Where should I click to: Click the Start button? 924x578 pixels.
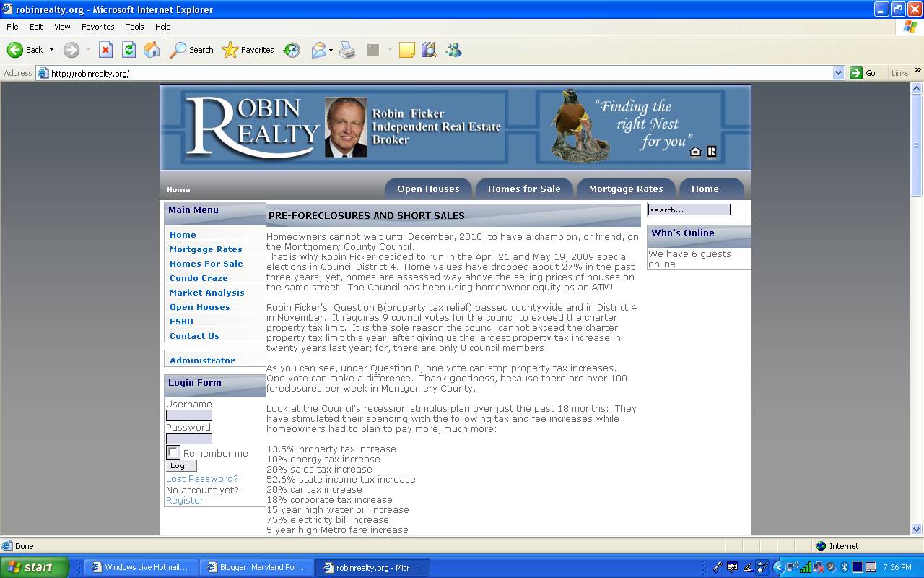(x=34, y=567)
